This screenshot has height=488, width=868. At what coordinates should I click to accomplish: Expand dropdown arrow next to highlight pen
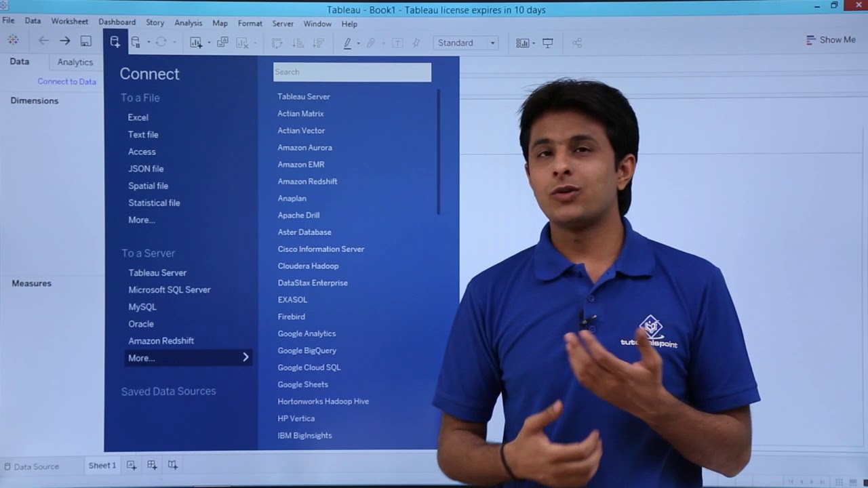pos(359,43)
